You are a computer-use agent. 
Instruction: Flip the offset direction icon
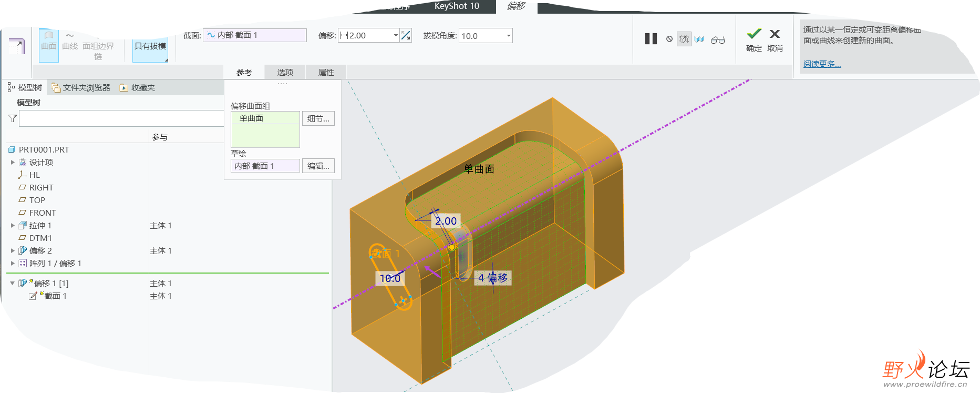point(406,35)
